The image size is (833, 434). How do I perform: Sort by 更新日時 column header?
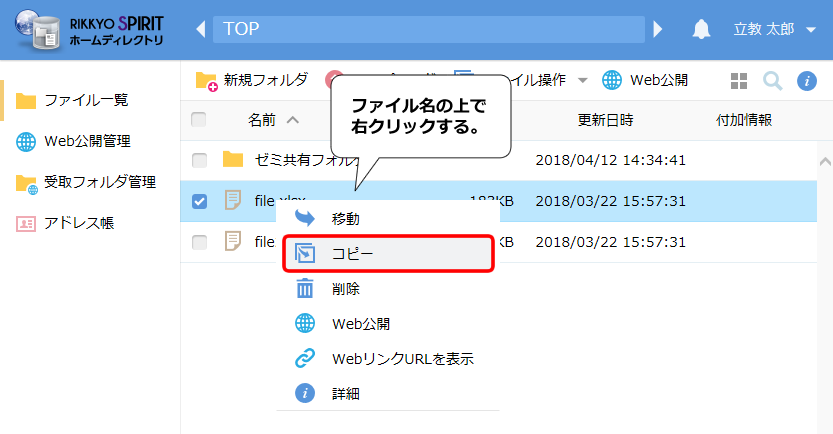(x=605, y=120)
